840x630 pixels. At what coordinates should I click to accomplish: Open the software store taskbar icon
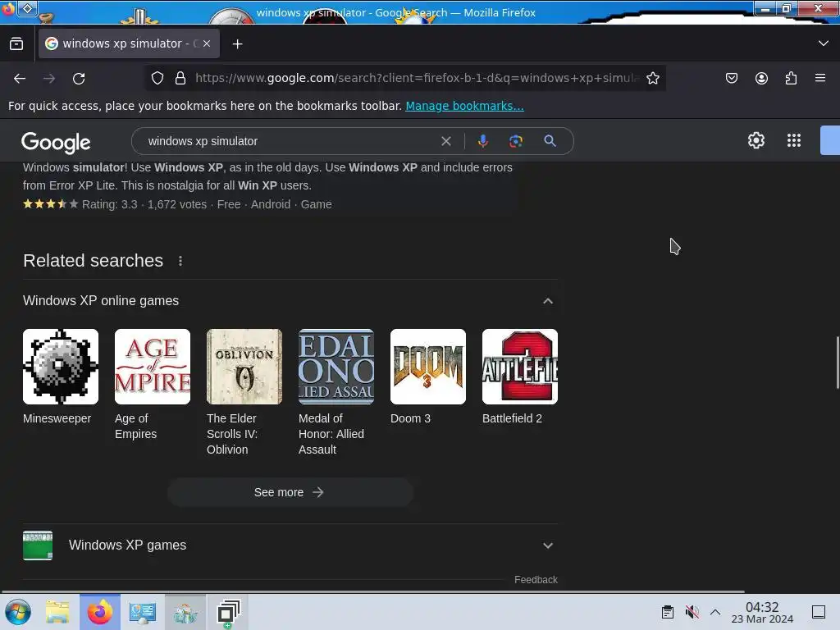[185, 612]
